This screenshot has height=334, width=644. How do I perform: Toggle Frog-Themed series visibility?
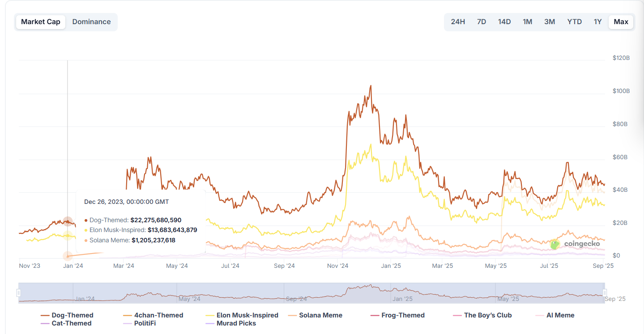pyautogui.click(x=397, y=315)
